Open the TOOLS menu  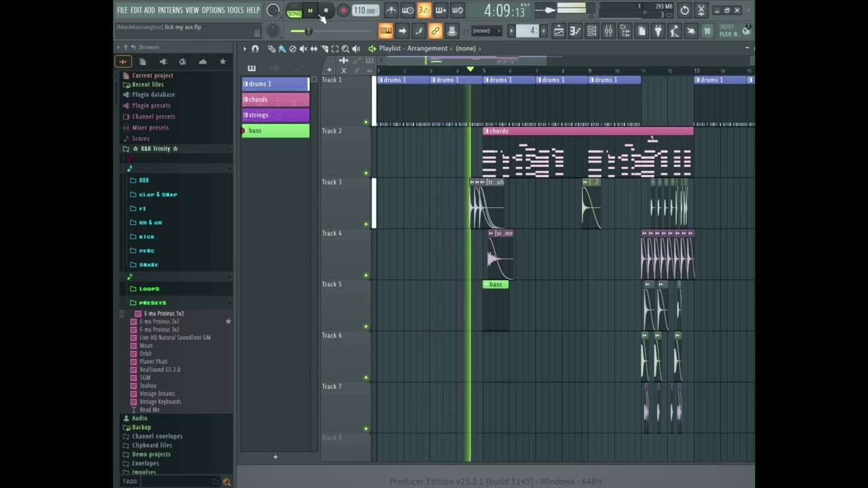tap(235, 10)
